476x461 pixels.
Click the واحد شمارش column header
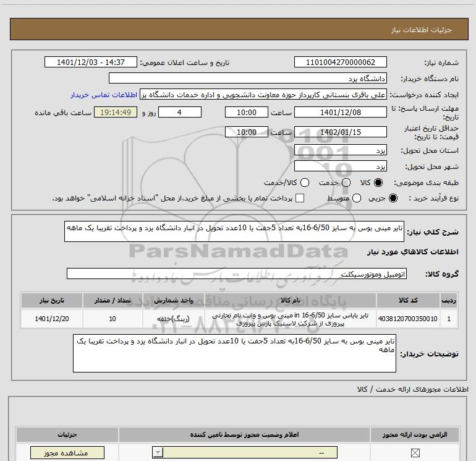point(173,300)
